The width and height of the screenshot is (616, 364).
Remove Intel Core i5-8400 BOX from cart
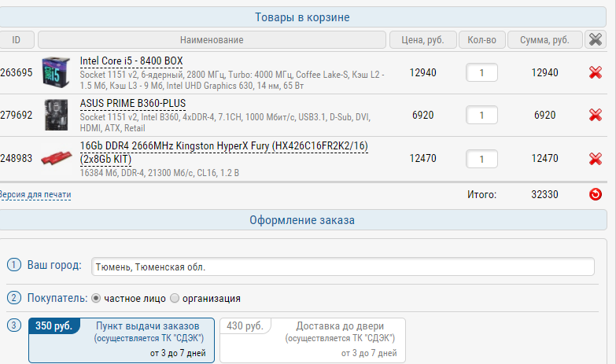tap(596, 72)
